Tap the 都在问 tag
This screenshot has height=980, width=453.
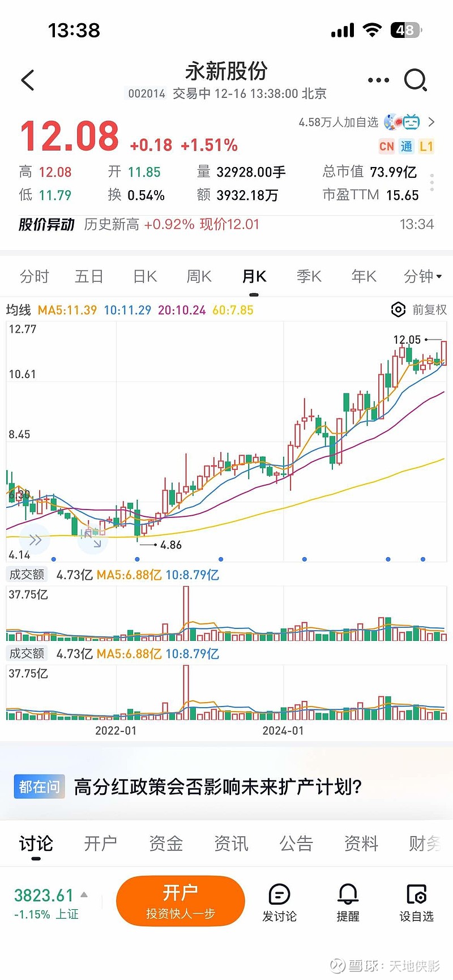point(39,787)
